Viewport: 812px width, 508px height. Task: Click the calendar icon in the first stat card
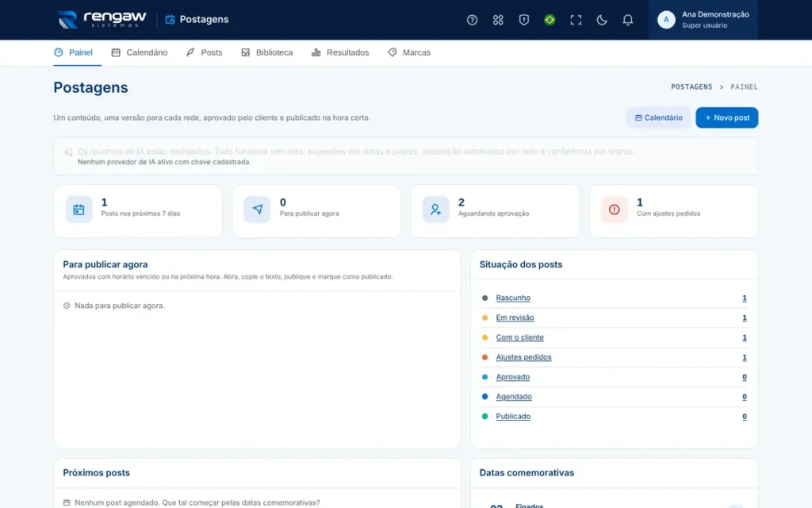(79, 210)
